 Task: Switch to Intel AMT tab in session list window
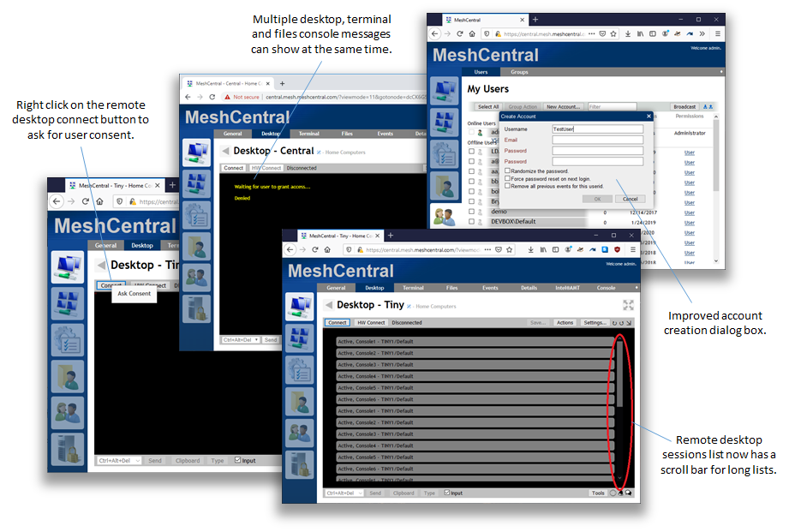click(x=567, y=288)
